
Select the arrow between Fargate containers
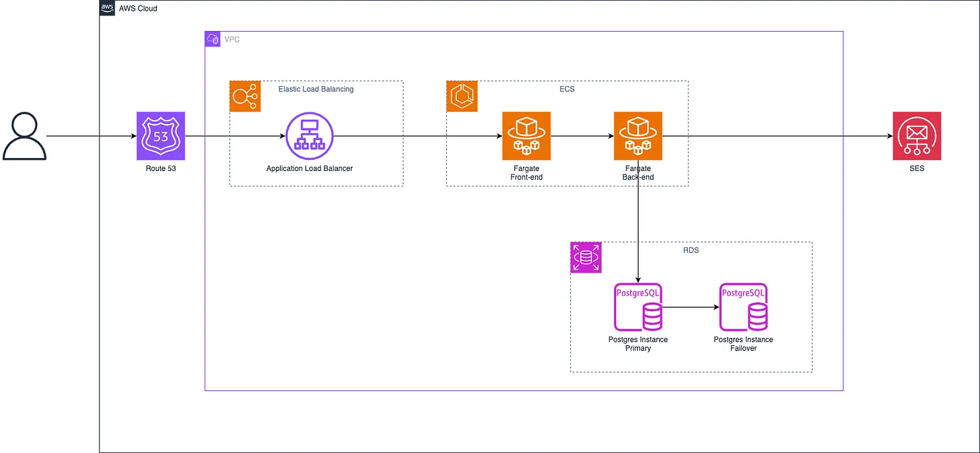click(582, 136)
